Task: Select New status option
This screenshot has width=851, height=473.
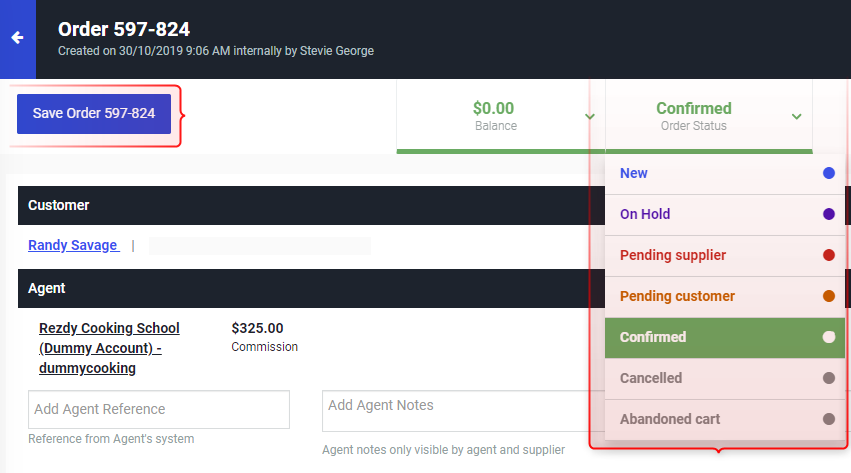Action: (725, 174)
